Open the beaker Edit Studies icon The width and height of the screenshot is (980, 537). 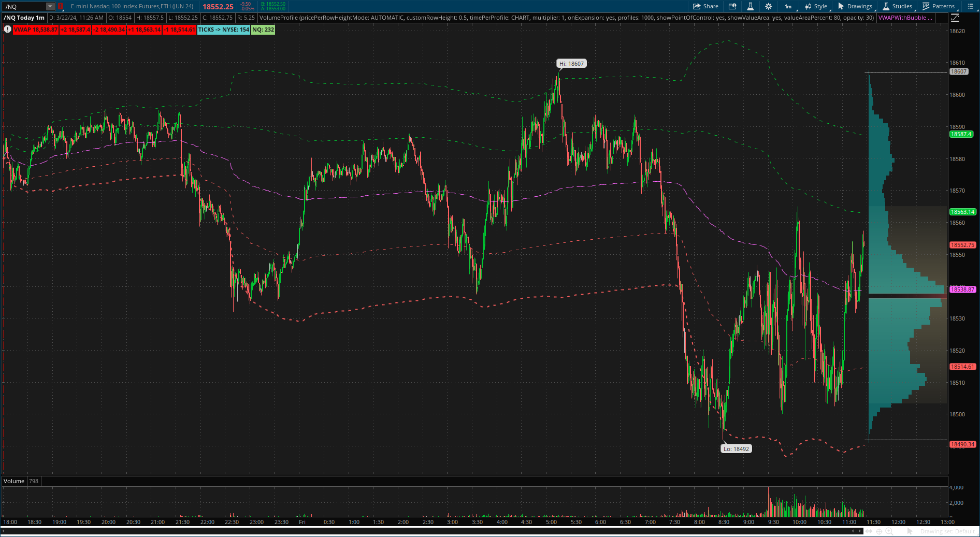750,6
